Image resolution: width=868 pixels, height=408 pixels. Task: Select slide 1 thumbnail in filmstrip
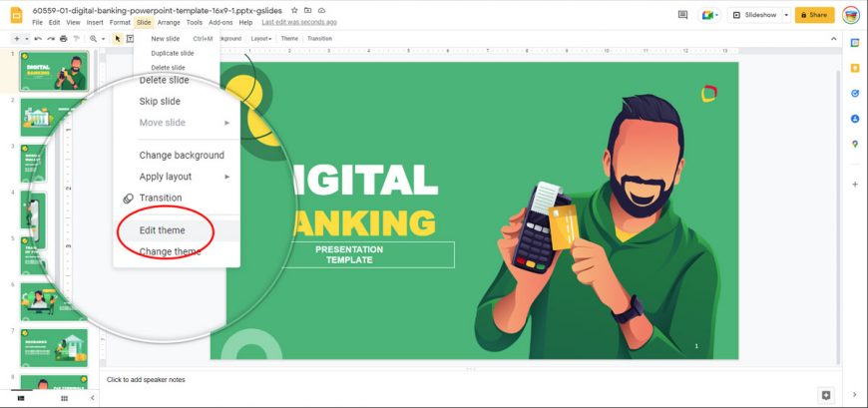(54, 71)
